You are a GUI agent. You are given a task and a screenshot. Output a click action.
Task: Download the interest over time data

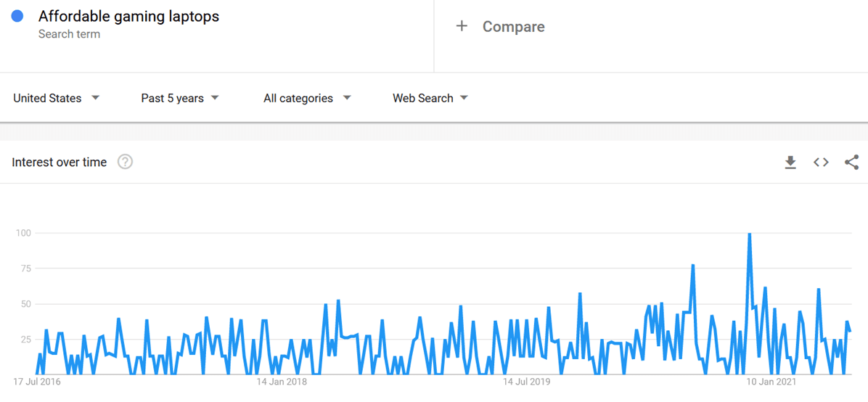click(x=790, y=163)
